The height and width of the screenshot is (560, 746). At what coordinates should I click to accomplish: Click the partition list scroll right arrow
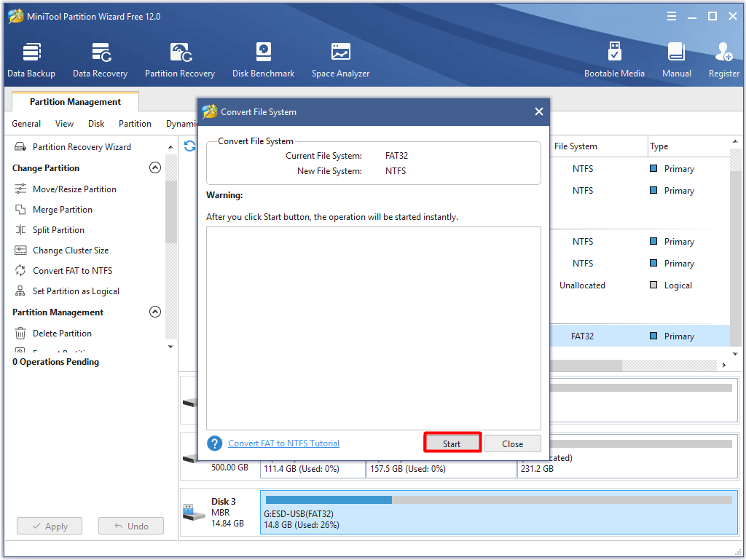[724, 365]
